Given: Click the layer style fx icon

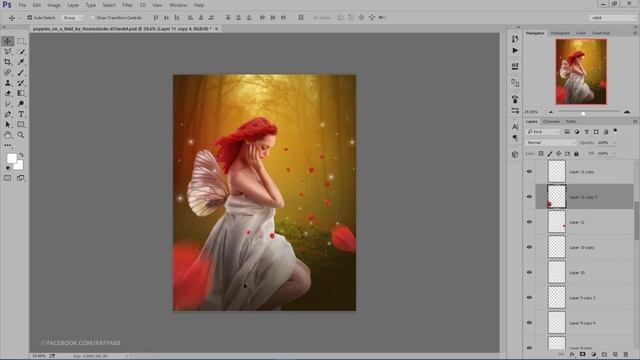Looking at the screenshot, I should 572,354.
